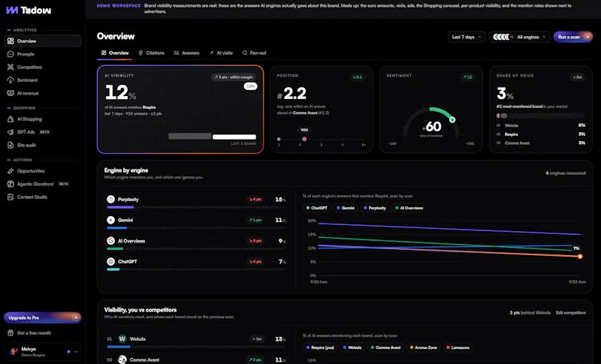Click Comme Avant row in Share of Voice
This screenshot has height=364, width=601.
tap(541, 143)
